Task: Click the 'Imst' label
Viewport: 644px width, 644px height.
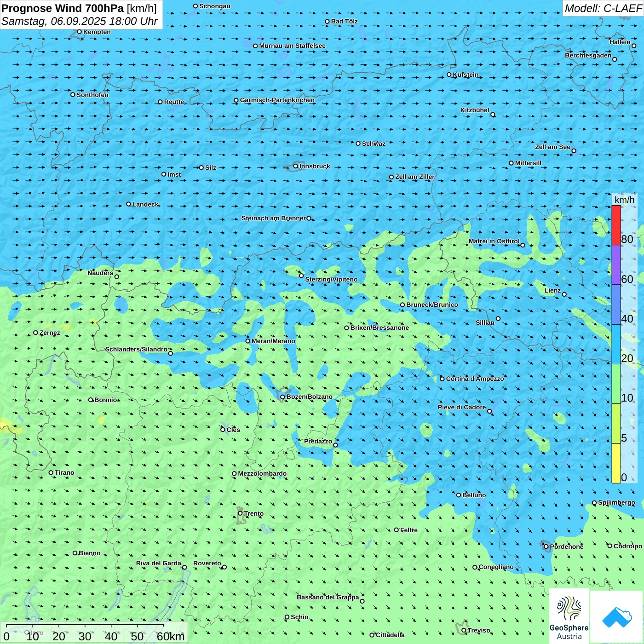Action: click(174, 174)
